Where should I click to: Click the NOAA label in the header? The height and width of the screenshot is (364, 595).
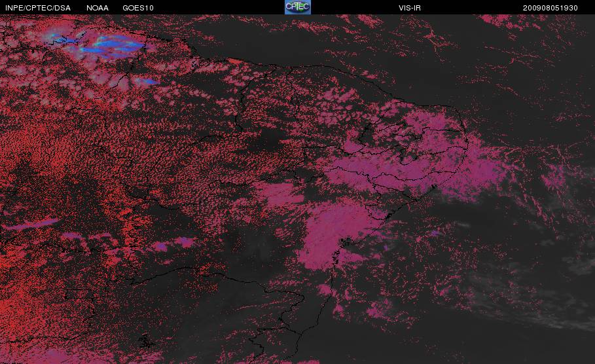[x=98, y=8]
